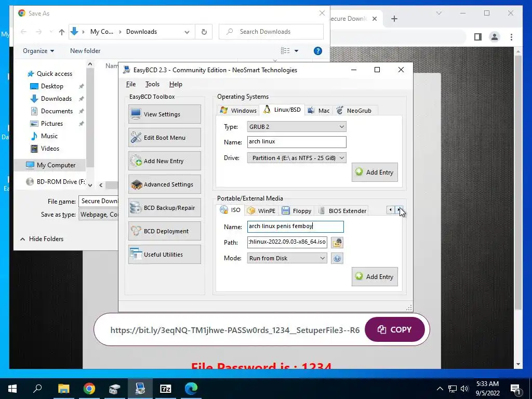Screen dimensions: 532x399
Task: Click the Save As help icon
Action: [x=317, y=51]
